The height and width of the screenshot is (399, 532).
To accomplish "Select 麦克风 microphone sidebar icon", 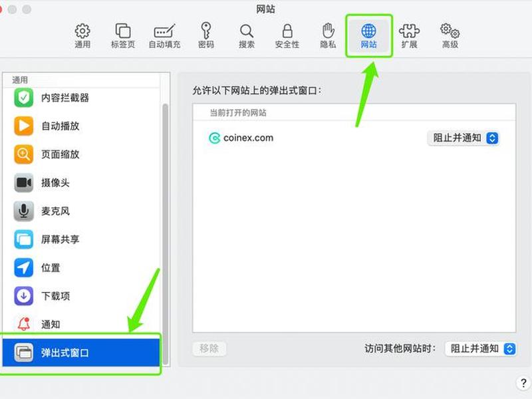I will 23,211.
